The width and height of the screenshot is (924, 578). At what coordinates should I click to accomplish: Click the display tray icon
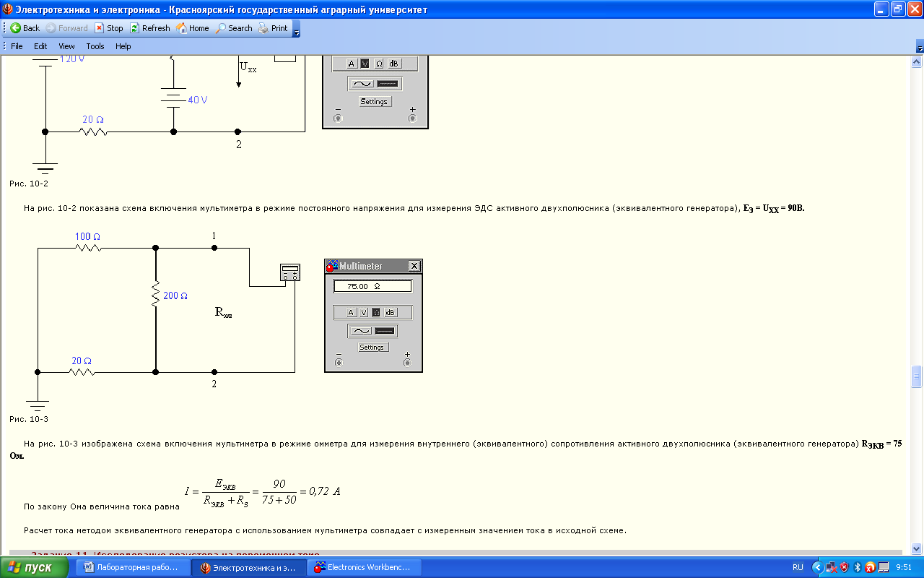point(883,567)
